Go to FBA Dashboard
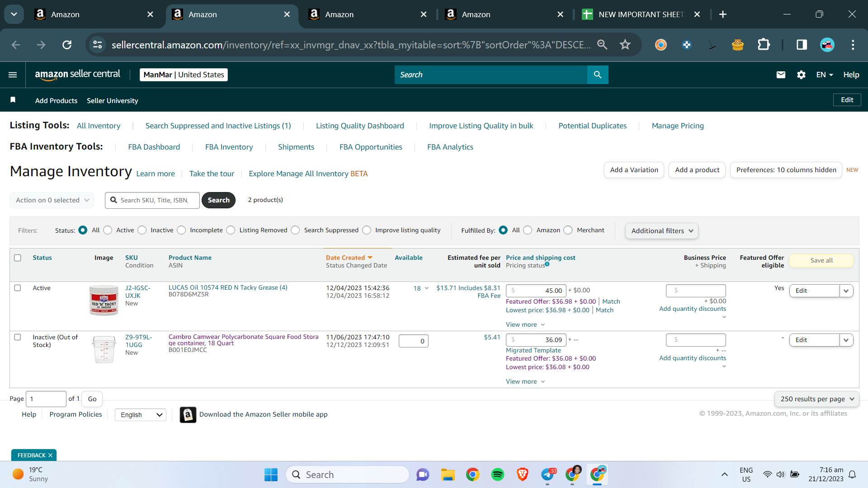Screen dimensions: 868x488 (x=154, y=147)
